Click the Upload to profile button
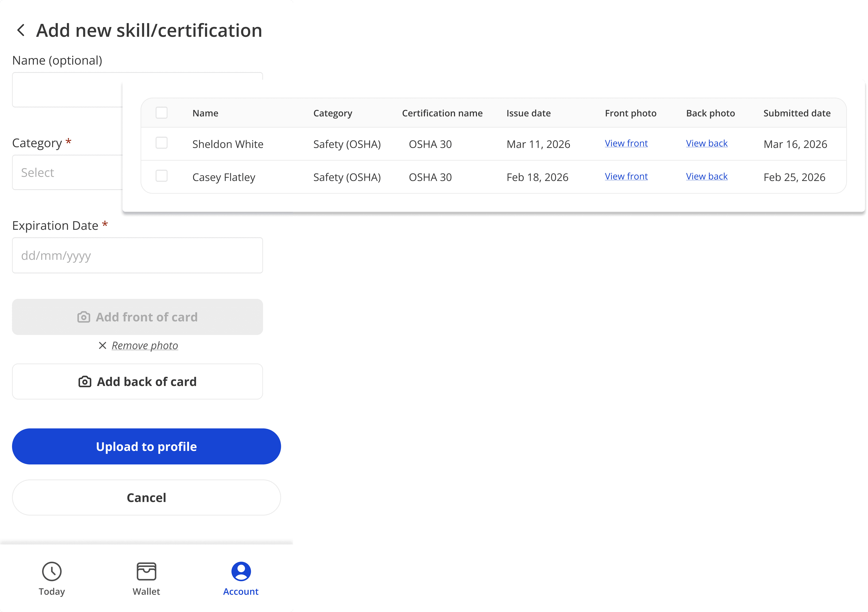This screenshot has height=612, width=868. [146, 446]
